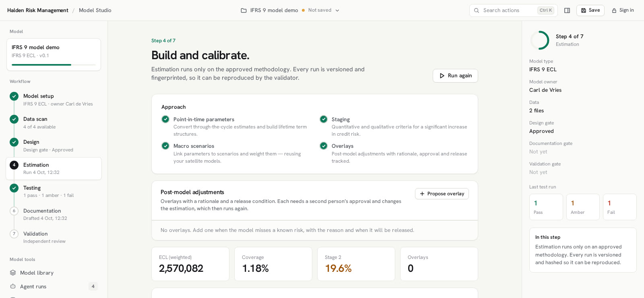Image resolution: width=644 pixels, height=298 pixels.
Task: Click the ECL (weighted) 2,570,082 card
Action: pos(190,264)
